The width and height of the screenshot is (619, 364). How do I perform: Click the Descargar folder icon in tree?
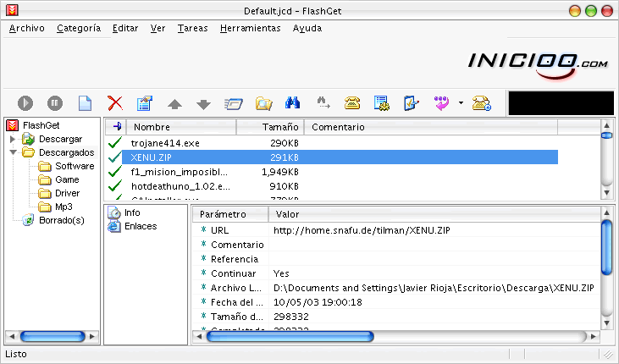(x=28, y=139)
